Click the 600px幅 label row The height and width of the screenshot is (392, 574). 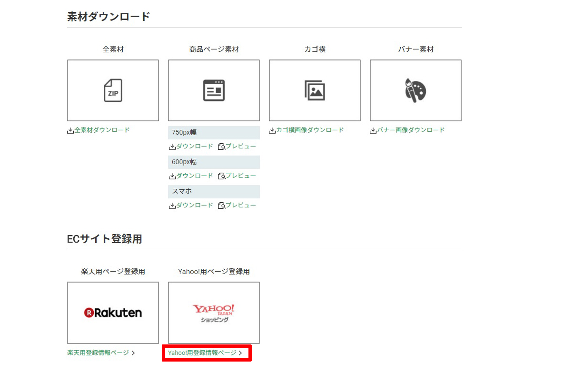coord(214,162)
